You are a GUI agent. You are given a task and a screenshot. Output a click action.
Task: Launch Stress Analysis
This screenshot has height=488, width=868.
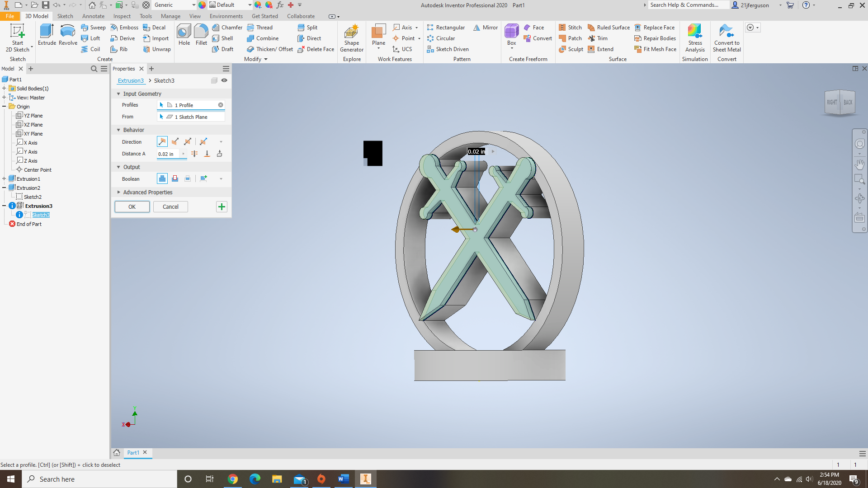pos(695,38)
